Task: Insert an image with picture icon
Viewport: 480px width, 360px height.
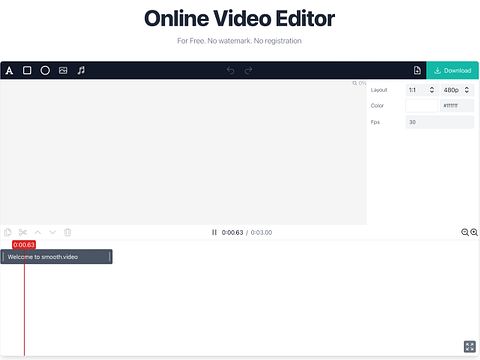Action: 63,70
